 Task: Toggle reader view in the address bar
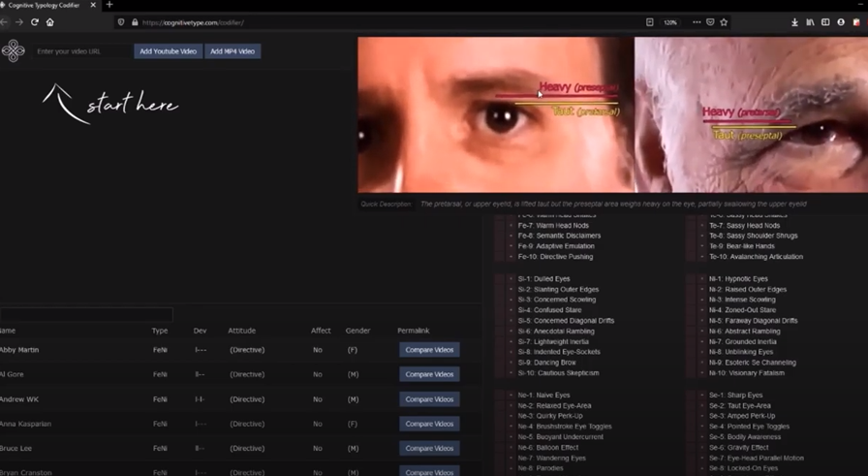click(x=650, y=22)
